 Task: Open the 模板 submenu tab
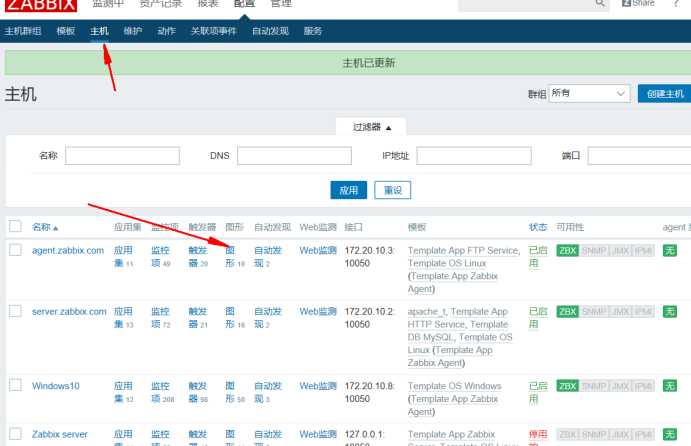66,31
